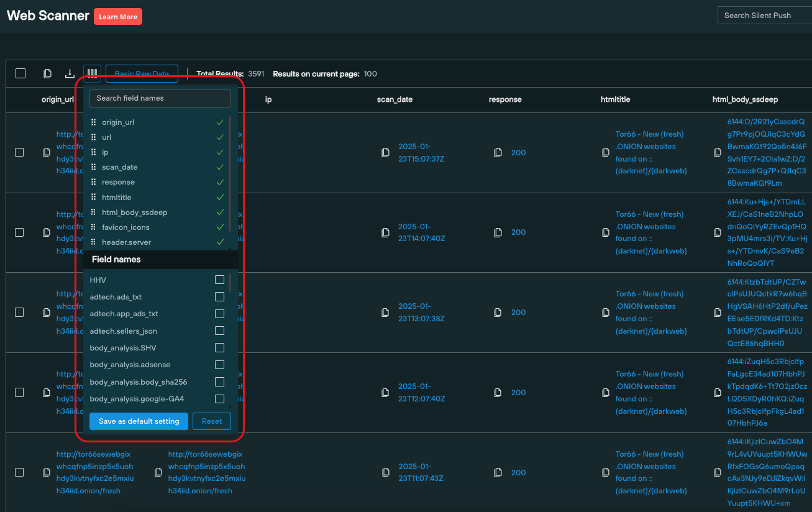
Task: Focus the Search field names input
Action: click(160, 98)
